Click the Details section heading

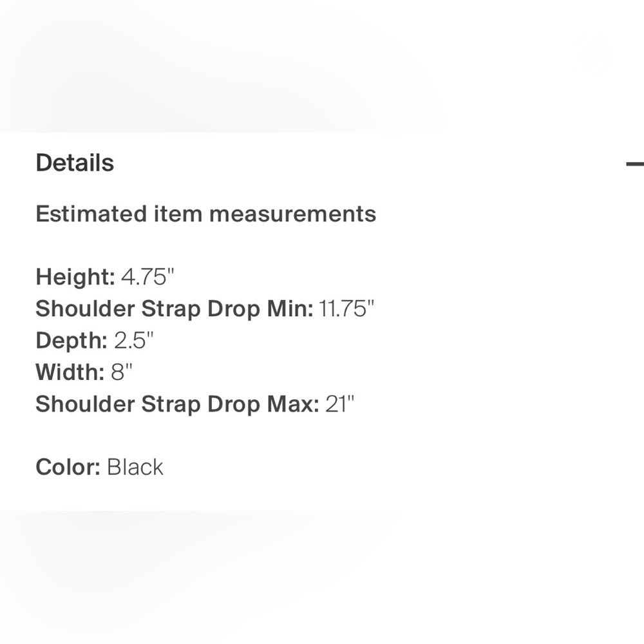(x=75, y=163)
